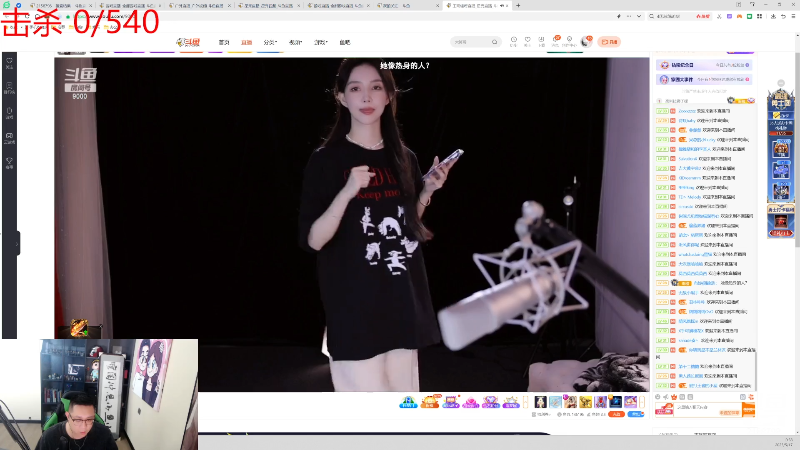Image resolution: width=800 pixels, height=450 pixels.
Task: Open the 鱼吧 navigation item
Action: tap(345, 42)
